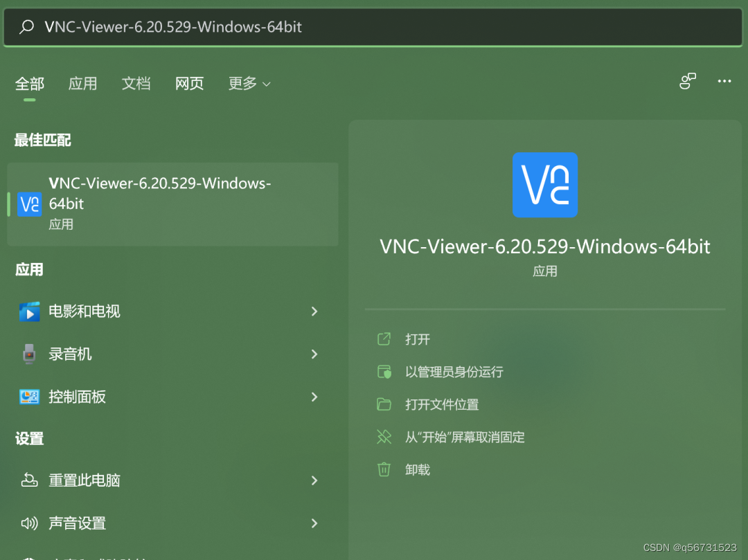Switch to the 文档 tab

point(136,83)
